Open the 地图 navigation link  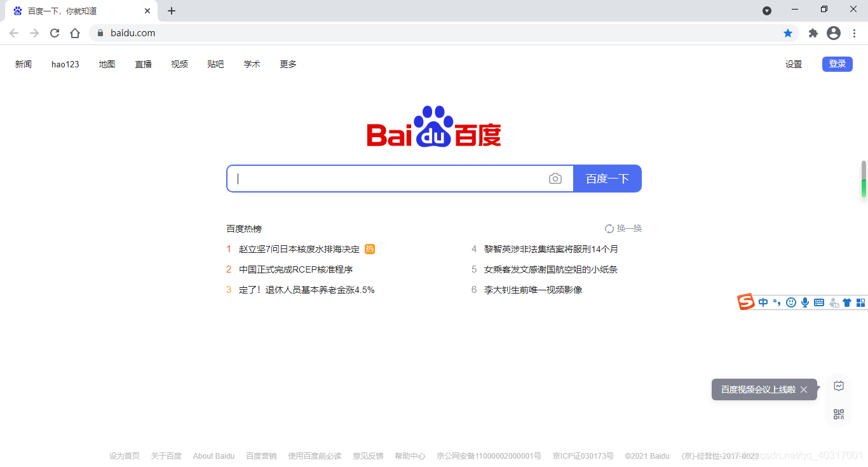(x=107, y=64)
